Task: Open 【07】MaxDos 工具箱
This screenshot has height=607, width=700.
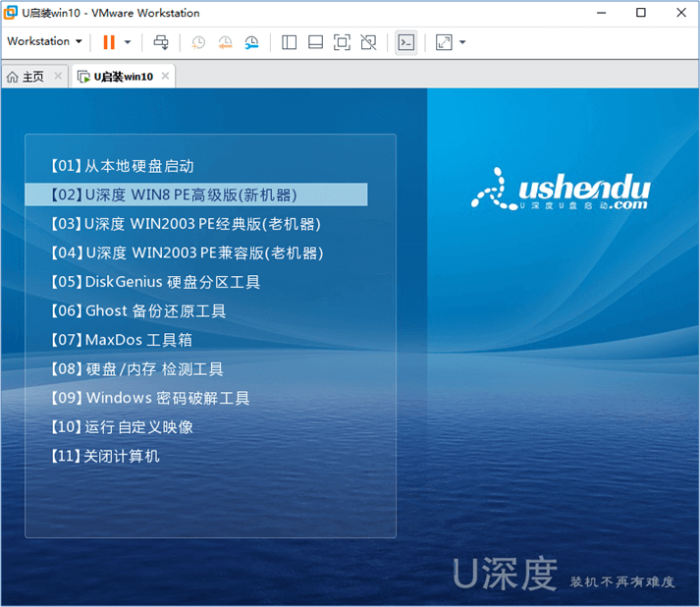Action: coord(121,340)
